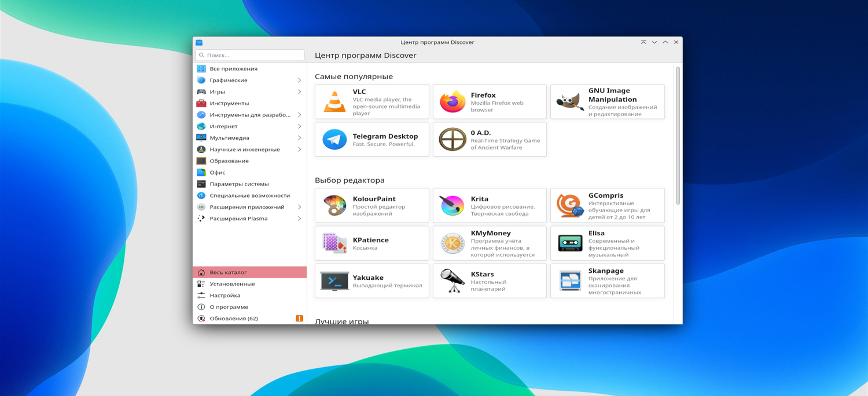Select Научные и инженерные category

point(250,150)
